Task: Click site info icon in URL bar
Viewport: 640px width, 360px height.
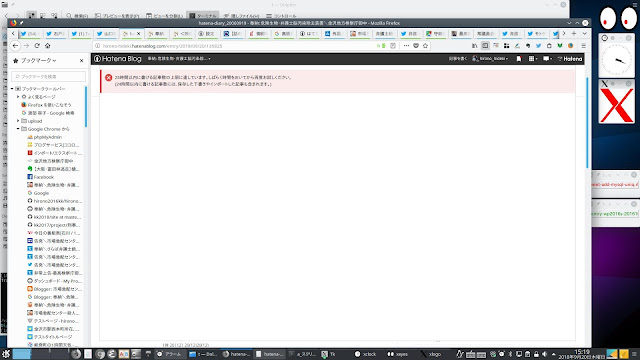Action: coord(98,46)
